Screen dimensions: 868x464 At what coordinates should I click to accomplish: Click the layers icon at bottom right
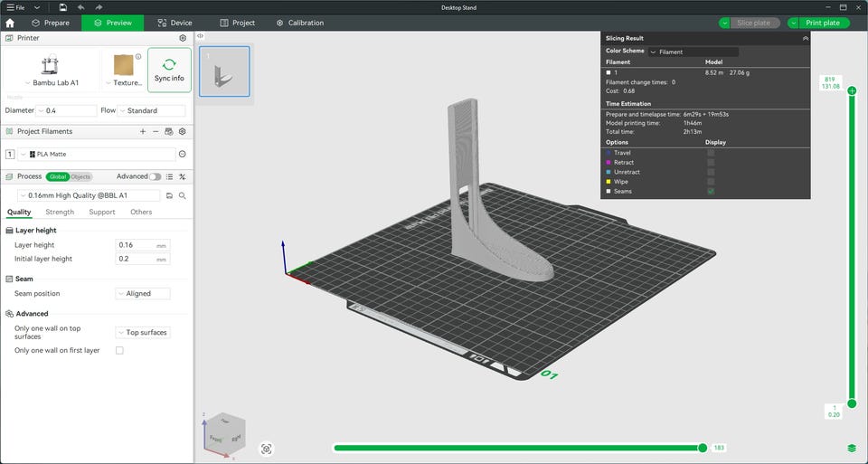(x=852, y=448)
